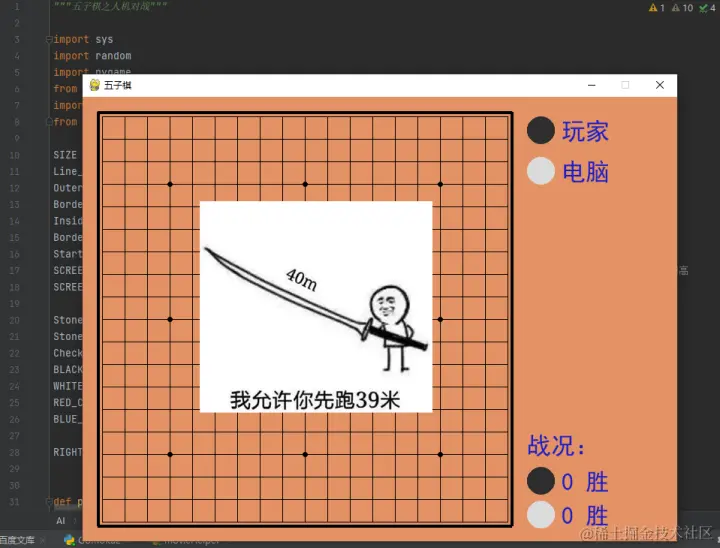Viewport: 720px width, 548px height.
Task: Click the AI breadcrumb item in the editor
Action: (61, 521)
